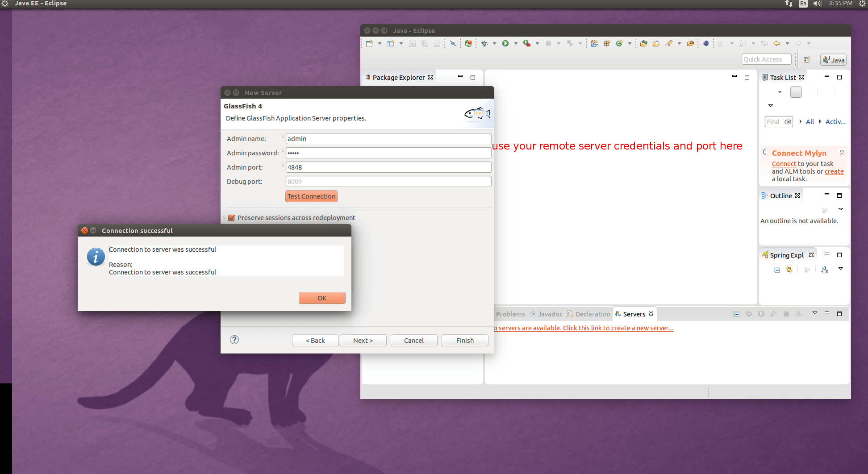The height and width of the screenshot is (474, 868).
Task: Click the yellow Back arrow in the Eclipse toolbar
Action: coord(777,43)
